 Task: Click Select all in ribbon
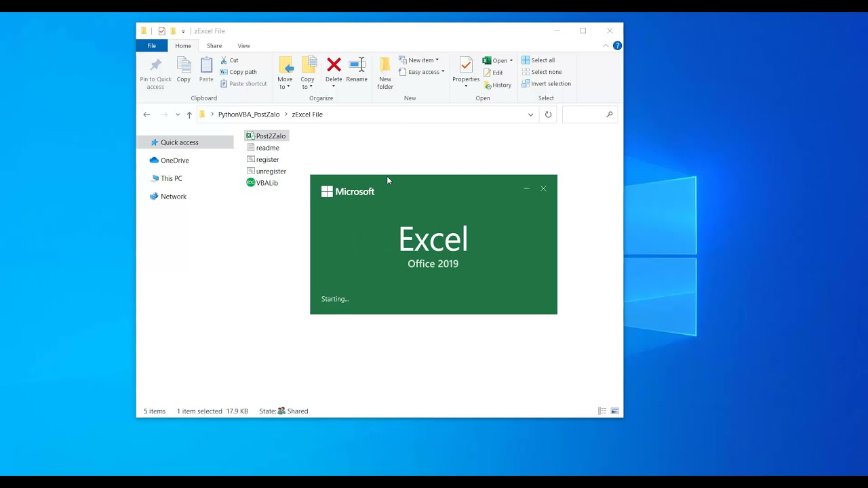coord(538,60)
